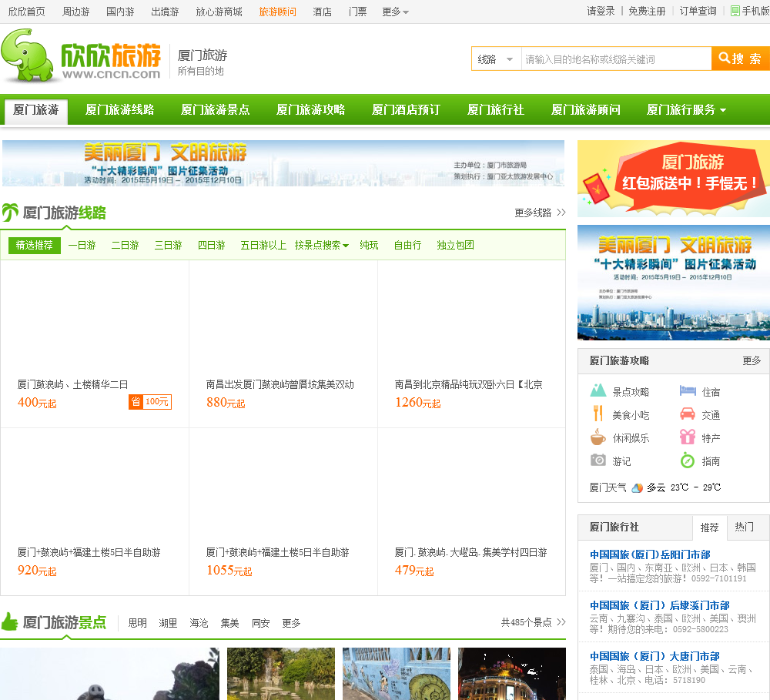770x700 pixels.
Task: Select the 五日游以上 filter tab
Action: tap(263, 245)
